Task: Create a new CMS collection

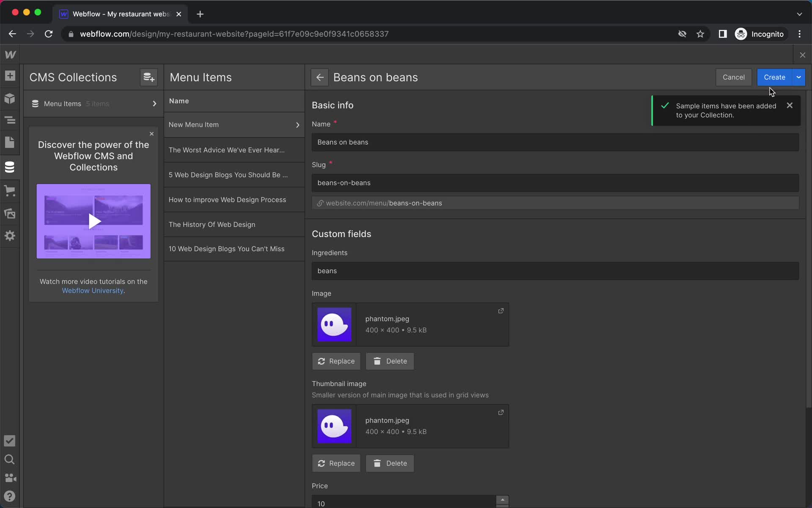Action: (148, 77)
